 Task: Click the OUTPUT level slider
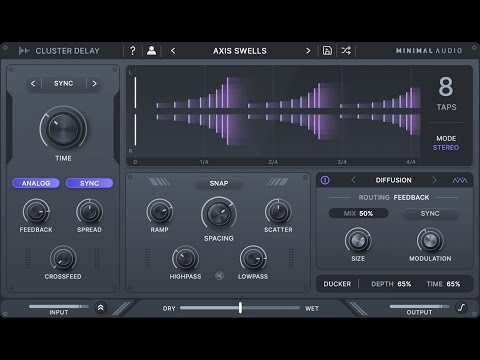click(x=419, y=306)
